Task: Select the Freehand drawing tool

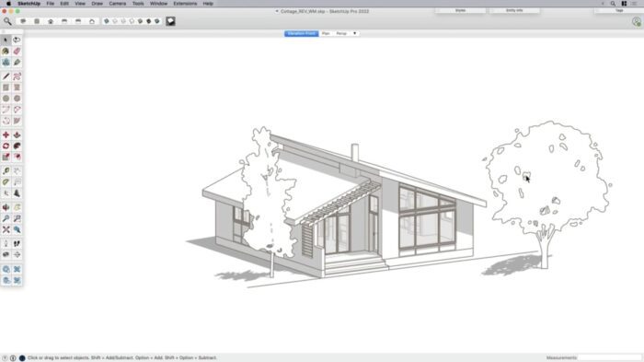Action: click(17, 76)
